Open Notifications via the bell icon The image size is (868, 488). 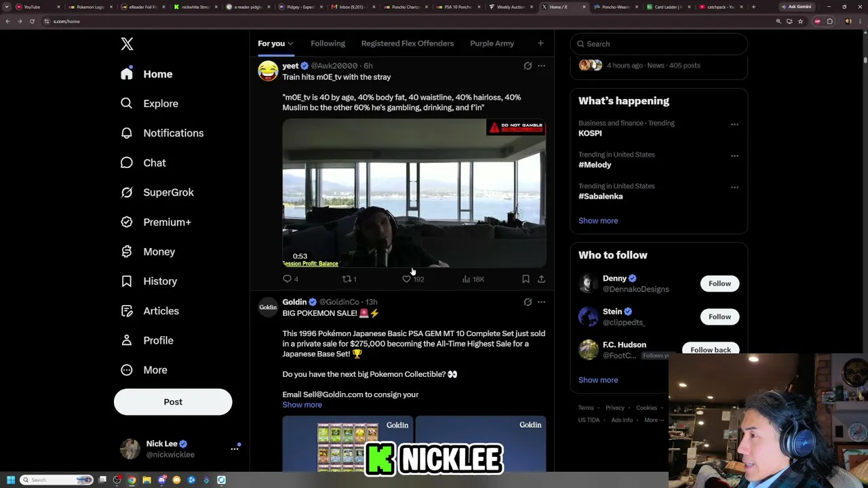(127, 133)
